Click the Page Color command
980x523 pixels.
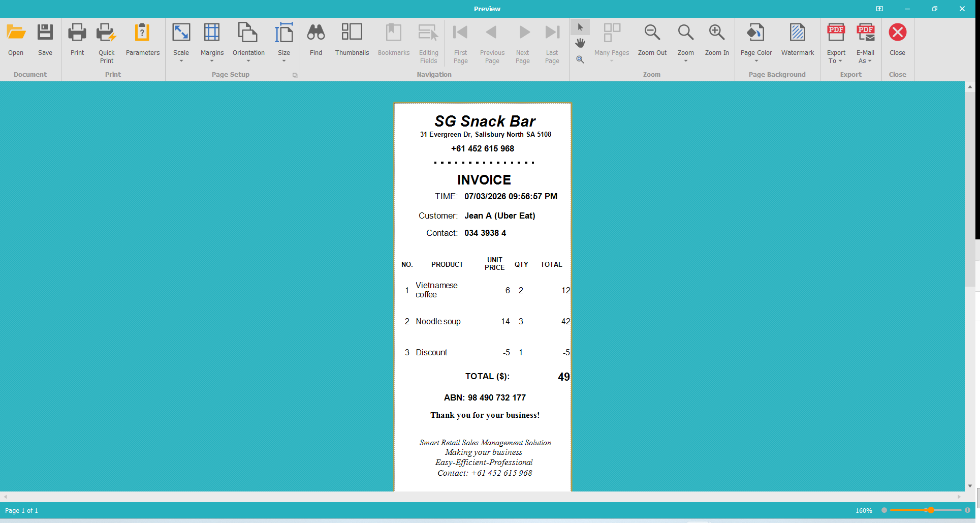pyautogui.click(x=755, y=41)
